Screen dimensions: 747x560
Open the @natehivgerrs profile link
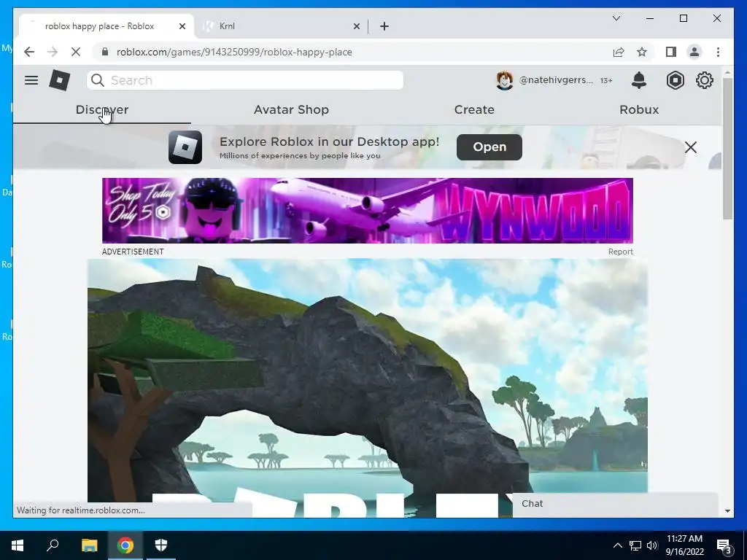556,80
